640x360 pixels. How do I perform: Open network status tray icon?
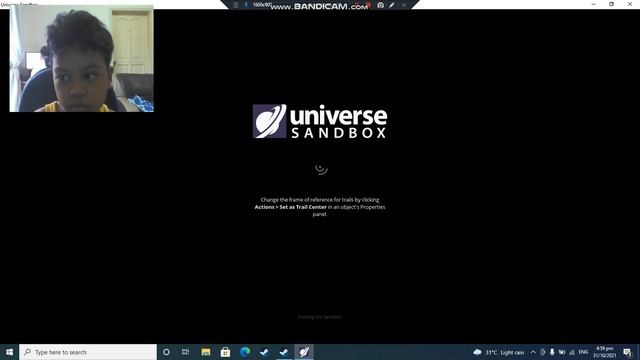tap(572, 352)
